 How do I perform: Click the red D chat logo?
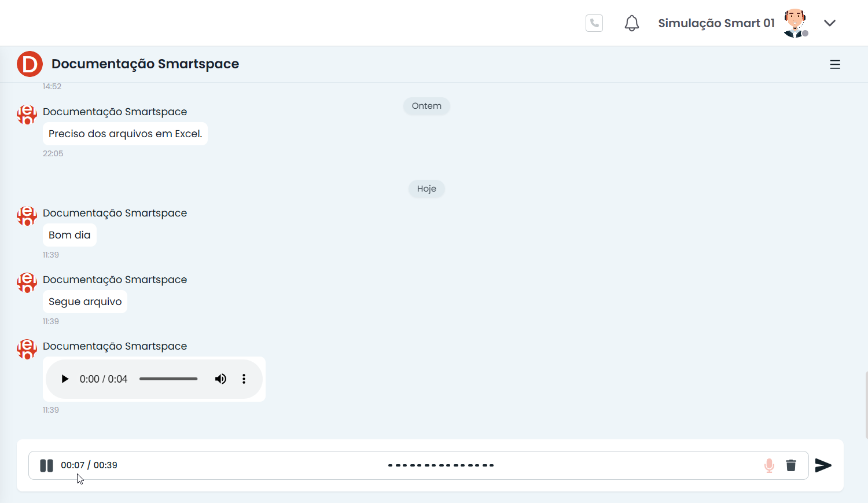coord(30,64)
